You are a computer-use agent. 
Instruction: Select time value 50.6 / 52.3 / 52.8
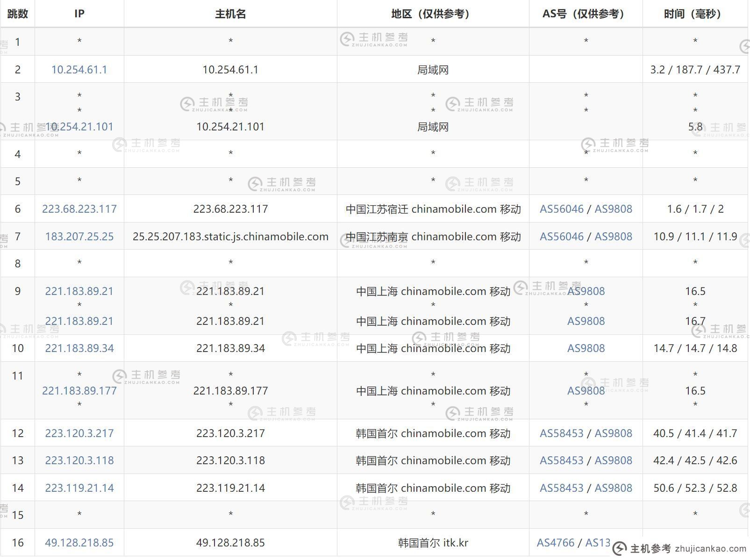(695, 488)
